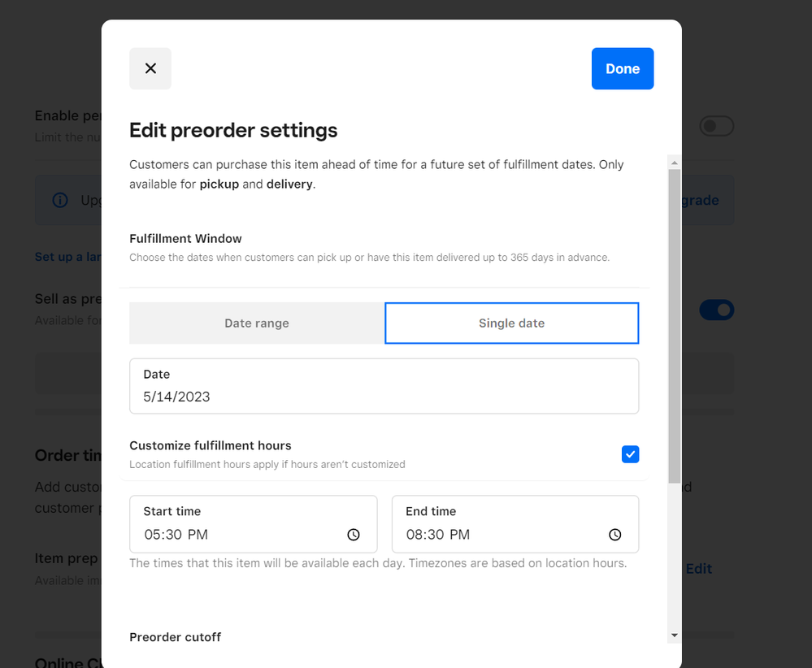The height and width of the screenshot is (668, 812).
Task: Open the End time clock picker icon
Action: click(x=615, y=535)
